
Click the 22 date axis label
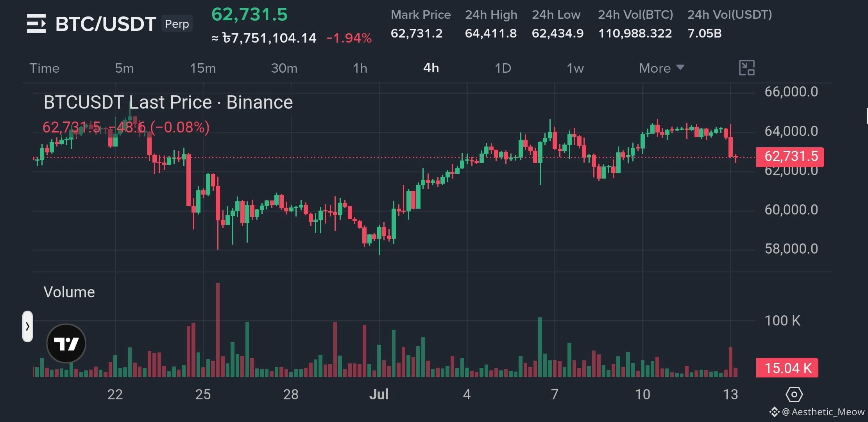pyautogui.click(x=115, y=395)
